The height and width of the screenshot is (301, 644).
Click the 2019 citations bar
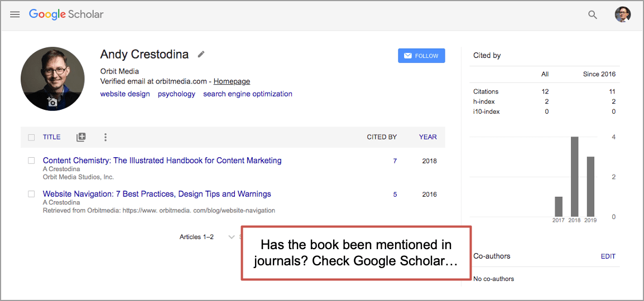tap(590, 187)
